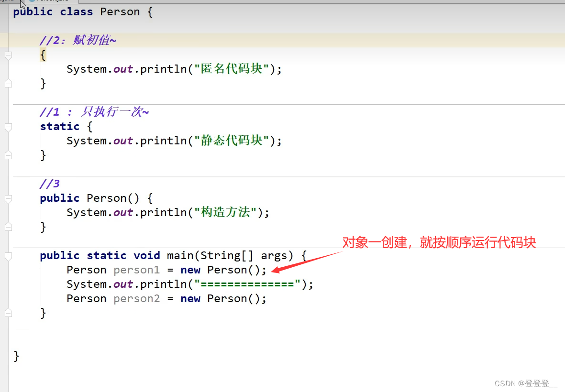Click the highlighted opening brace of anonymous block

(x=43, y=55)
